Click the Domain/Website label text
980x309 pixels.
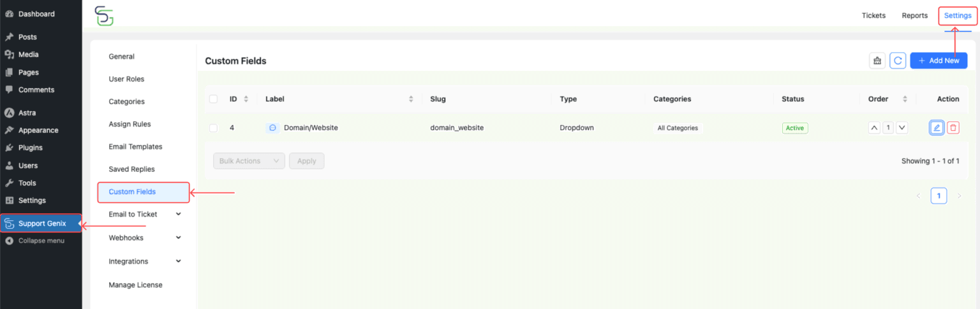pyautogui.click(x=311, y=128)
